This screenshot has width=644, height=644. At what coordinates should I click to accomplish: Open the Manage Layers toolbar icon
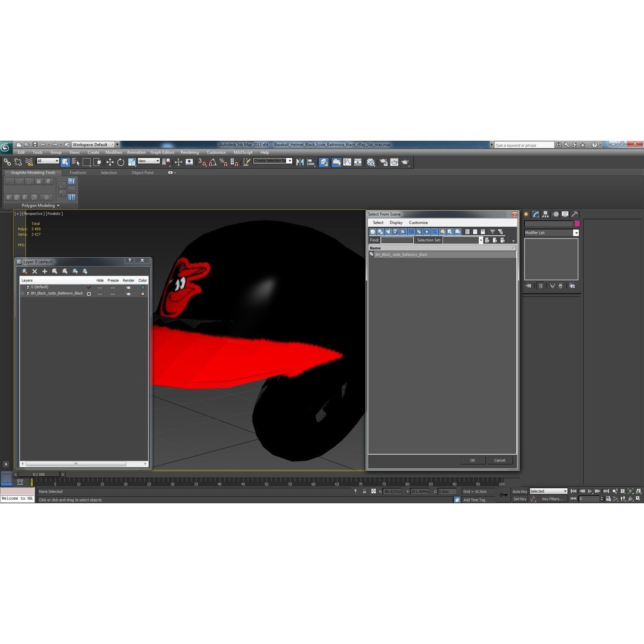coord(324,162)
